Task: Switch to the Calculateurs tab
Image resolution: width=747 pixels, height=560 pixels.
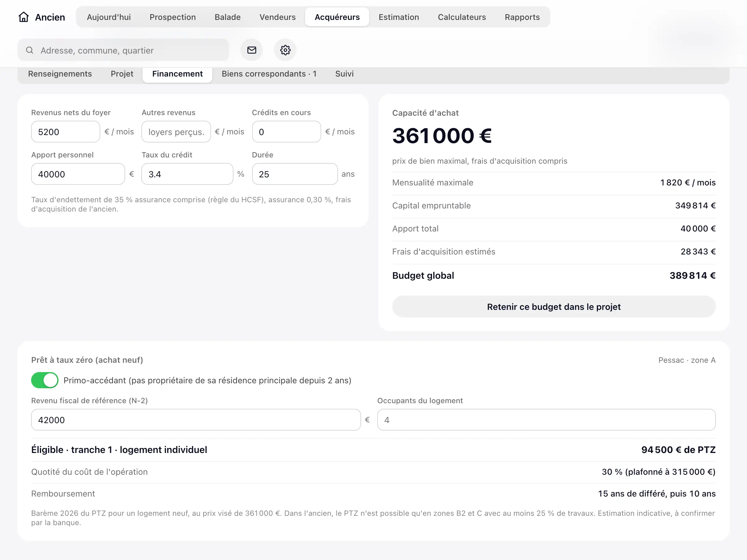Action: (x=462, y=17)
